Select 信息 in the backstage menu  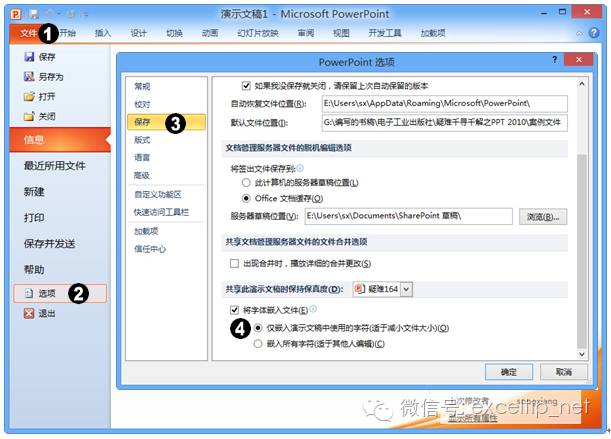[x=60, y=139]
